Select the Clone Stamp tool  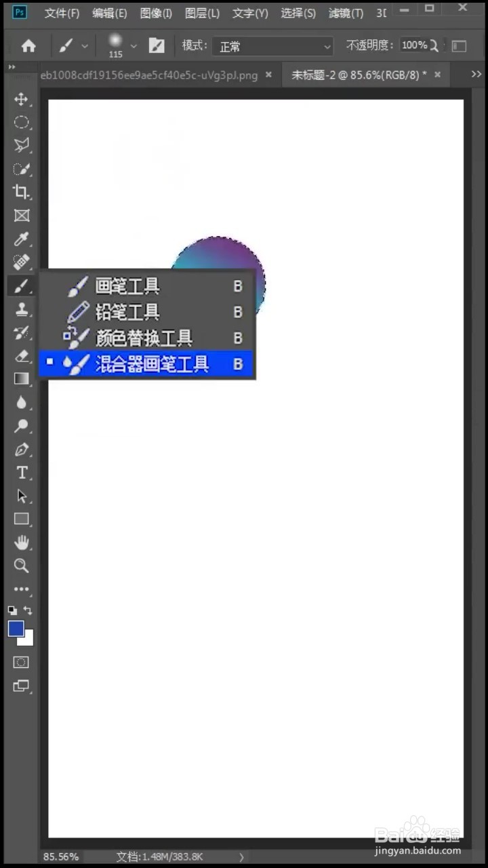[22, 309]
